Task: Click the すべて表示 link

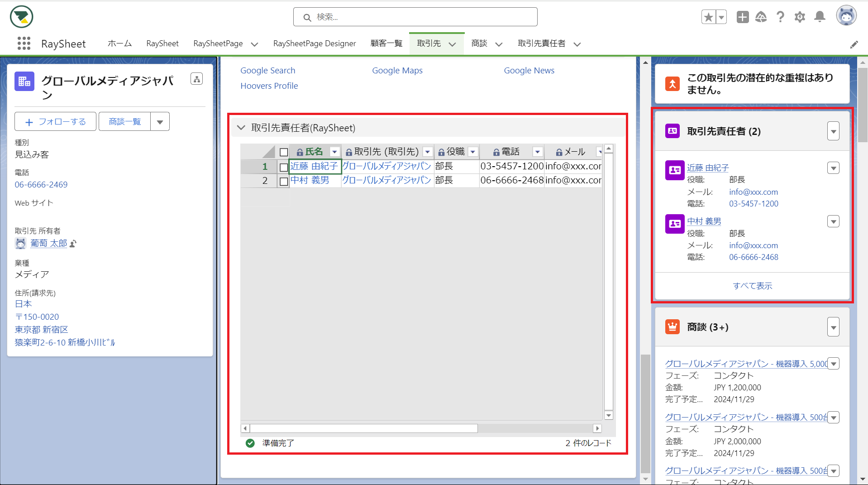Action: point(752,286)
